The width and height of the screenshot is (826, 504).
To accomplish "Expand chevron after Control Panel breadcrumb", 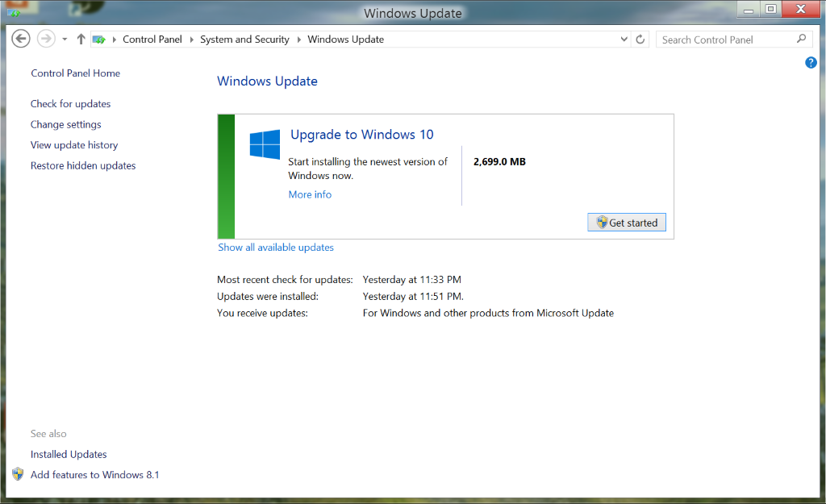I will pyautogui.click(x=191, y=40).
